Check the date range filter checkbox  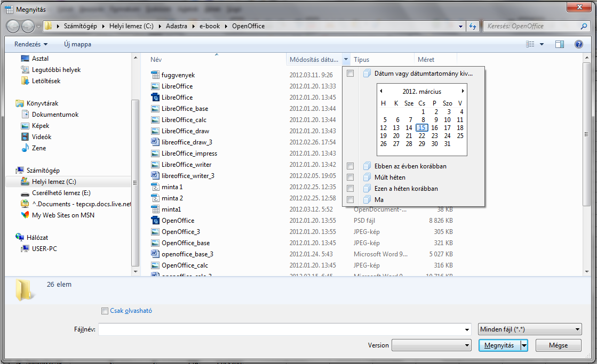351,74
